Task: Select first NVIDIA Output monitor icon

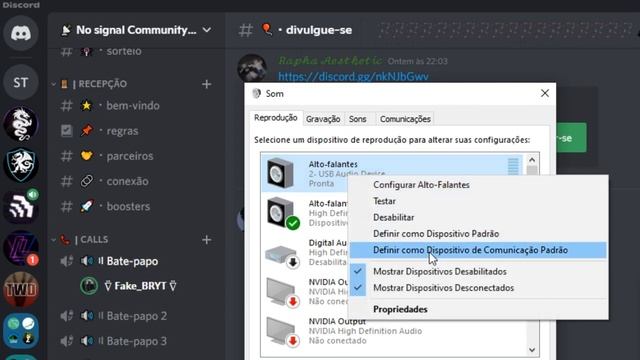Action: (282, 292)
